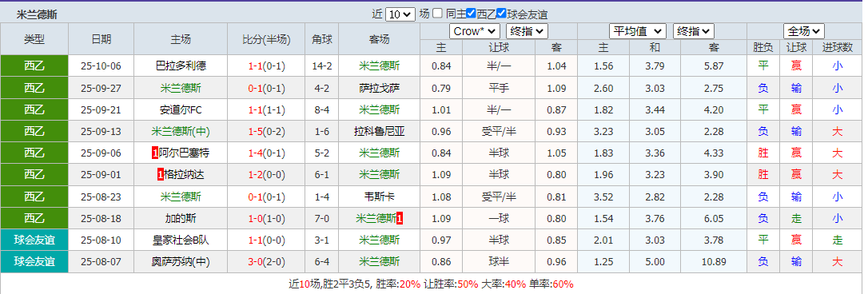Click the 米兰德斯 team title
Viewport: 868px width, 294px height.
pos(37,15)
